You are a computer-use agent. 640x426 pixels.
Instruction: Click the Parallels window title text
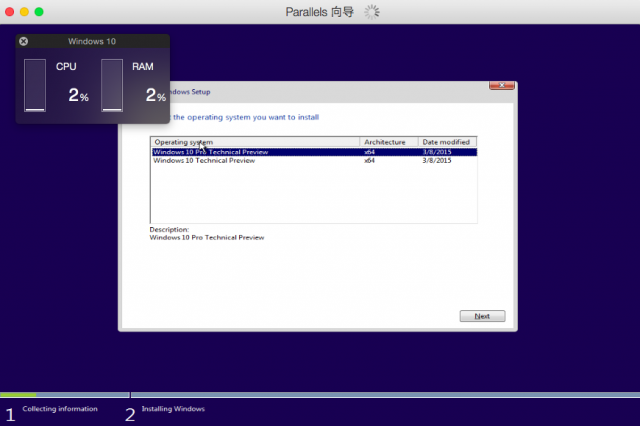pyautogui.click(x=320, y=12)
